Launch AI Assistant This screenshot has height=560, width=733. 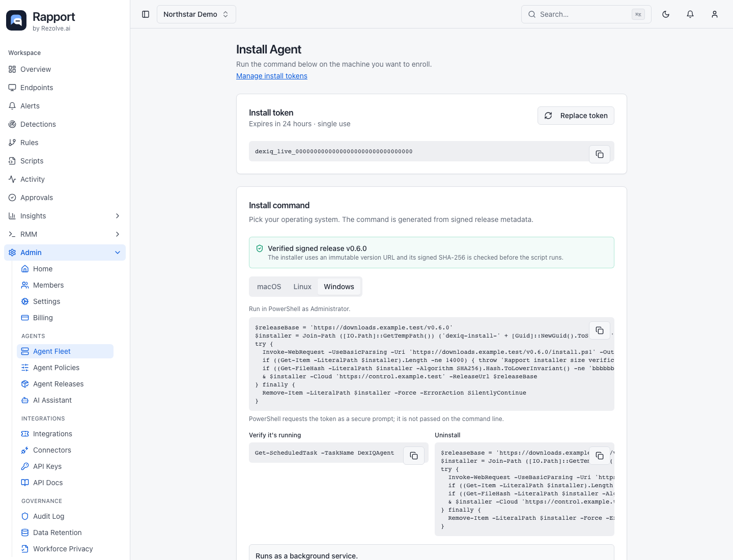pos(65,400)
